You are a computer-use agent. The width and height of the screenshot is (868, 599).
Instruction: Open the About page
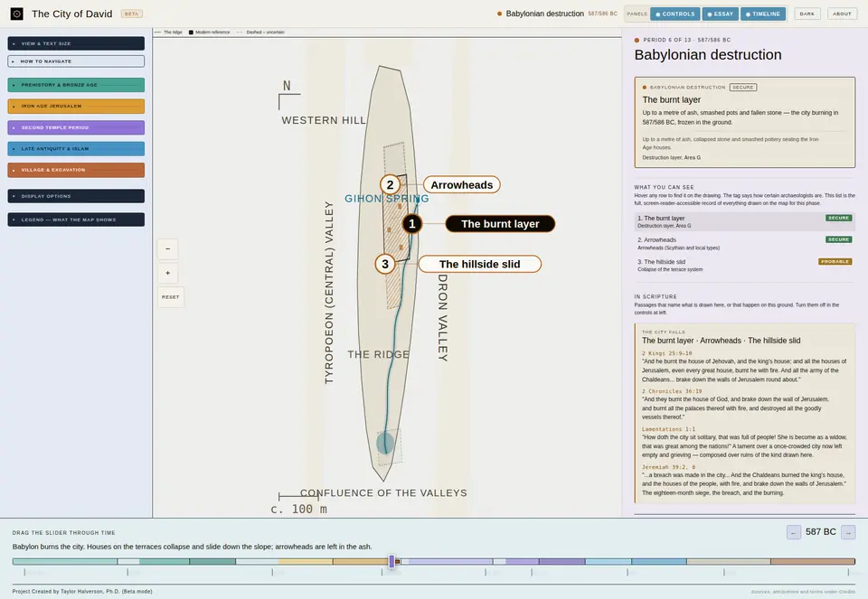point(842,14)
